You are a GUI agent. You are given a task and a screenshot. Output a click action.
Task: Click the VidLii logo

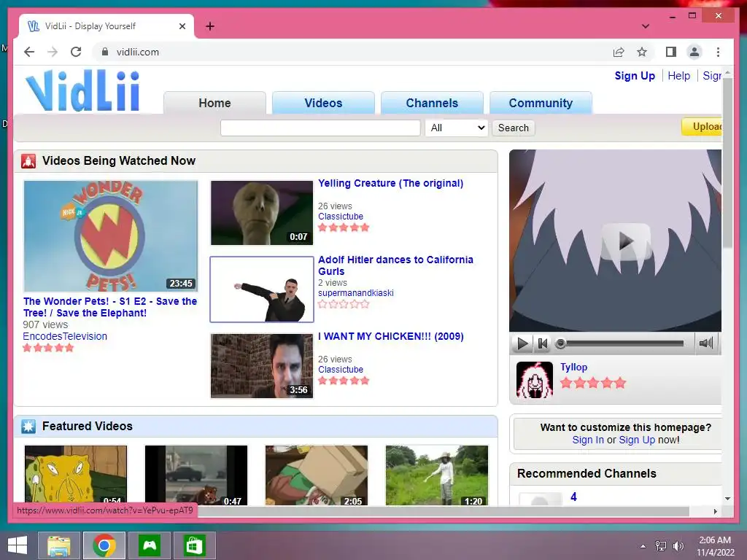(x=82, y=90)
